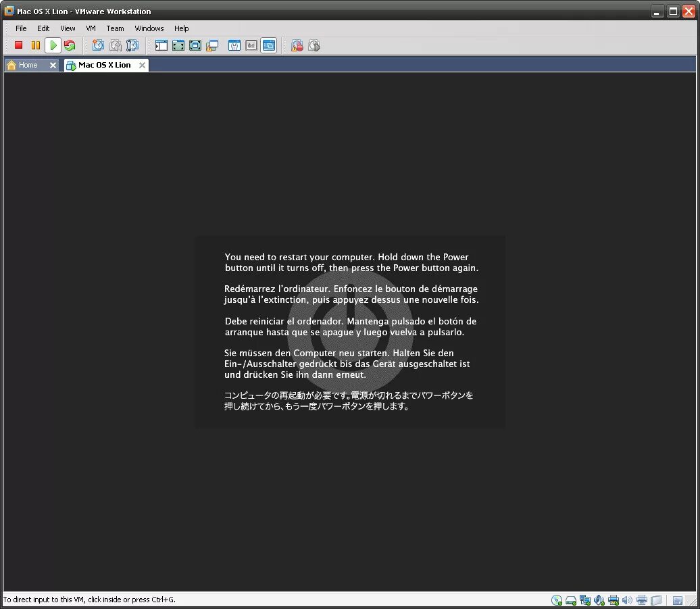
Task: Open the VM menu
Action: point(91,28)
